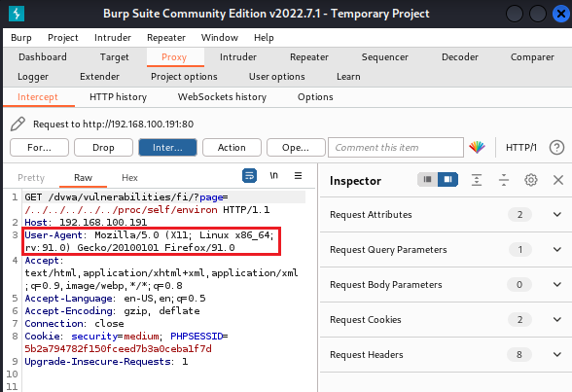
Task: Click the Host header line in request
Action: (86, 223)
